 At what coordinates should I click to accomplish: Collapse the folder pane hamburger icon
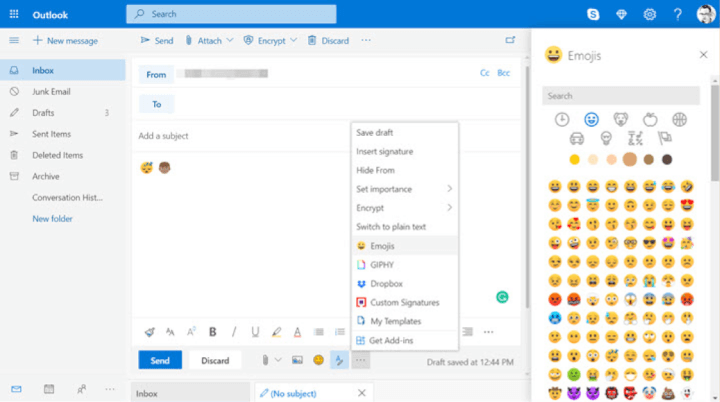tap(14, 40)
